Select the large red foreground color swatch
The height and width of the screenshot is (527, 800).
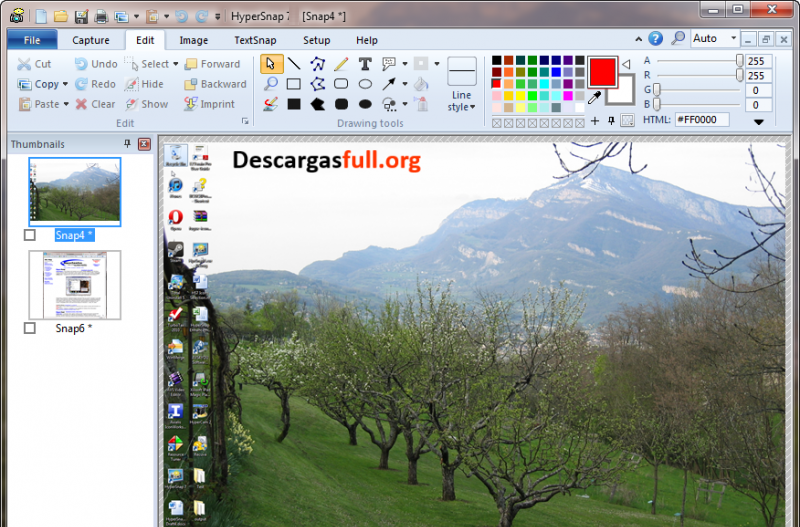click(x=602, y=71)
